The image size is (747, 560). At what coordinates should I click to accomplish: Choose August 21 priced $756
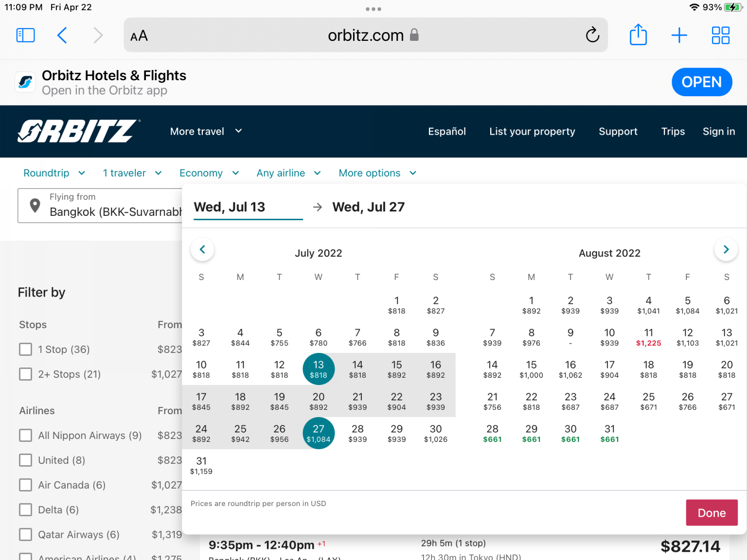492,402
